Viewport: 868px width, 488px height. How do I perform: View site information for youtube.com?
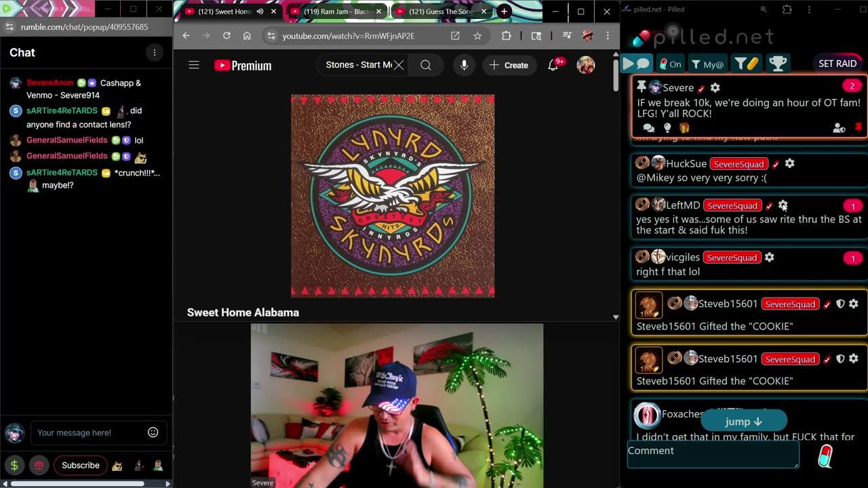tap(271, 36)
